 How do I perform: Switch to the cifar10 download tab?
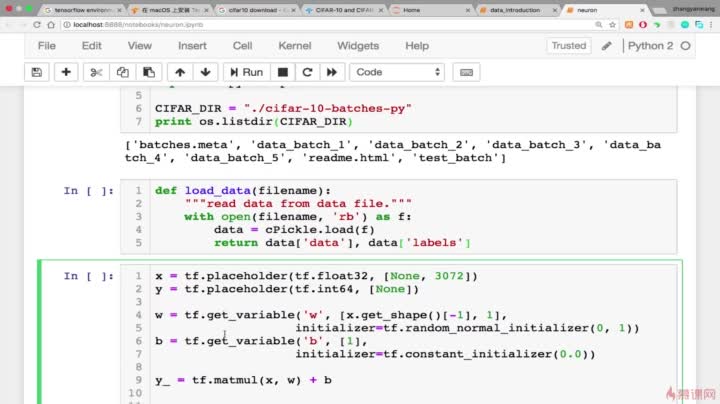(255, 10)
